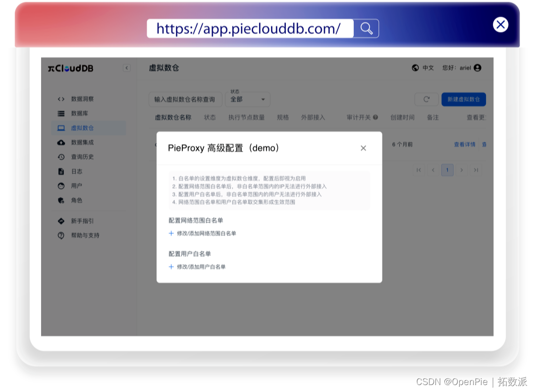This screenshot has height=392, width=535.
Task: Click the 角色 role icon
Action: [x=61, y=200]
